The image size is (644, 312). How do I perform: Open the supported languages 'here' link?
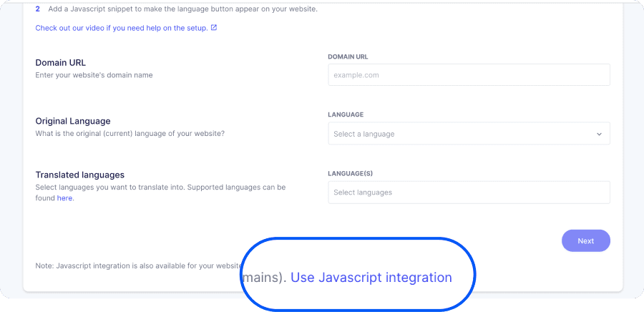tap(65, 198)
